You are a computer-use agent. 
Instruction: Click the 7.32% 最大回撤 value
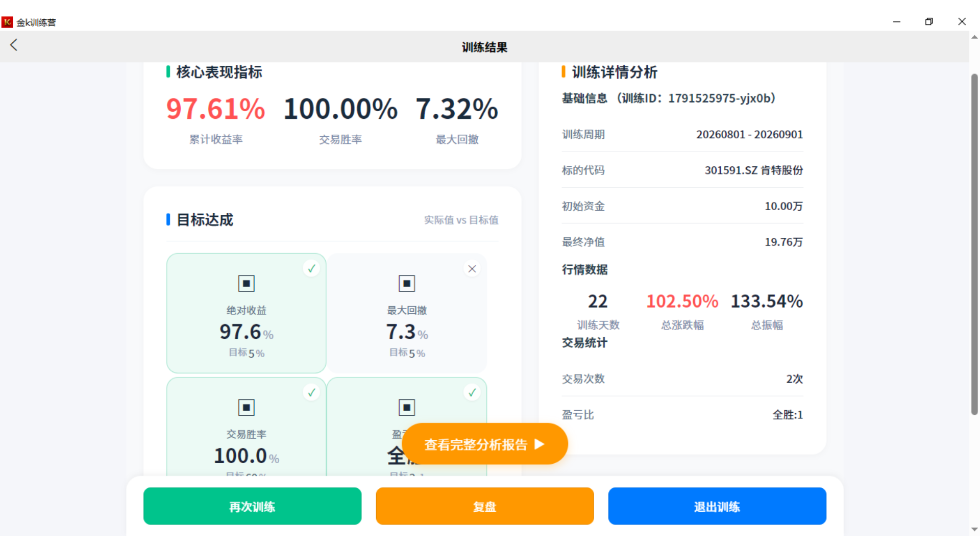(x=457, y=109)
